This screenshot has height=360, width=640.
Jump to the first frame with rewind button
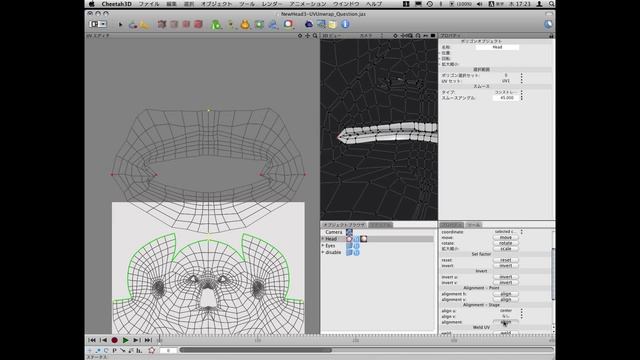(92, 340)
